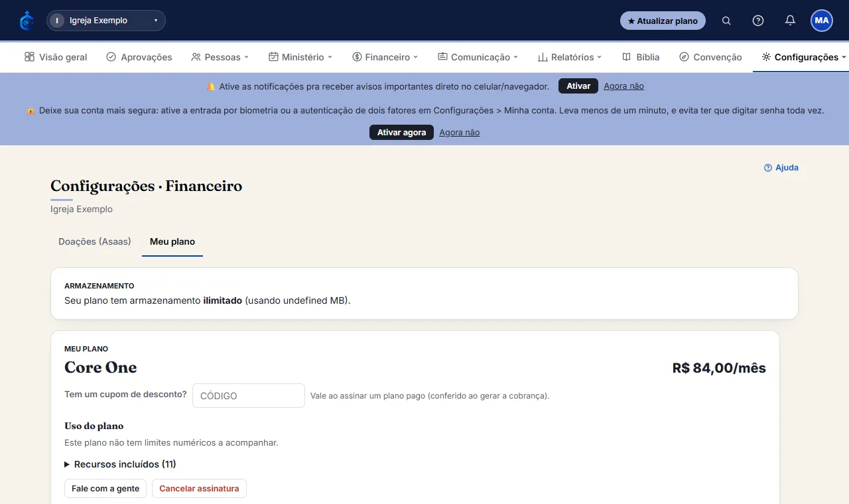This screenshot has height=504, width=849.
Task: Expand the Pessoas menu
Action: (220, 57)
